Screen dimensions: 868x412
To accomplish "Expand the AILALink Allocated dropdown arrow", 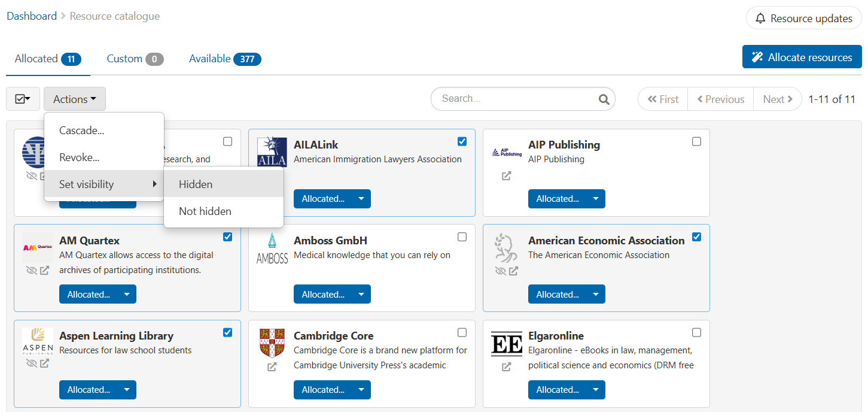I will [361, 199].
